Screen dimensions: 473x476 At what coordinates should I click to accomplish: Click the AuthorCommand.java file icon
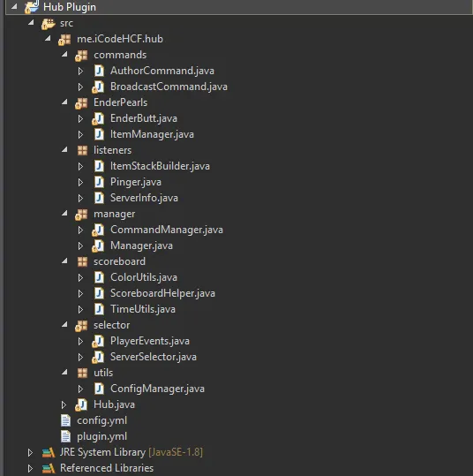[99, 71]
